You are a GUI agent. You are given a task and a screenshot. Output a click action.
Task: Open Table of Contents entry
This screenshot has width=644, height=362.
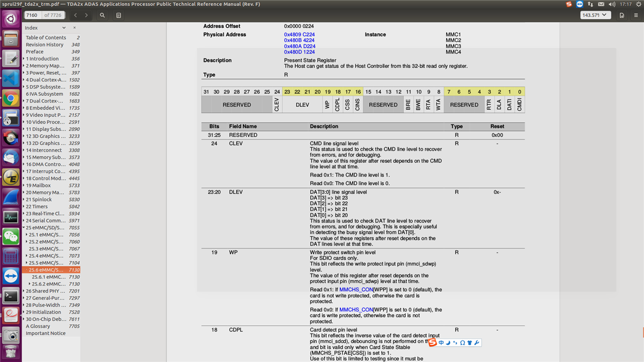[46, 38]
